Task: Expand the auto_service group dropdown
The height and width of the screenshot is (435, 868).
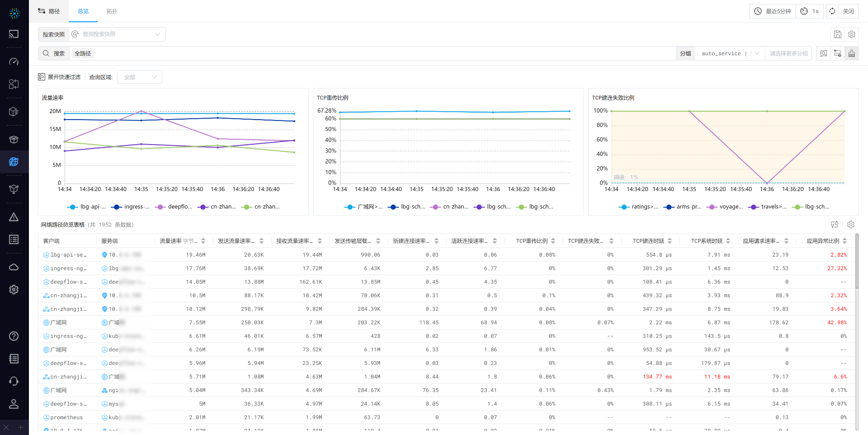Action: pyautogui.click(x=757, y=53)
